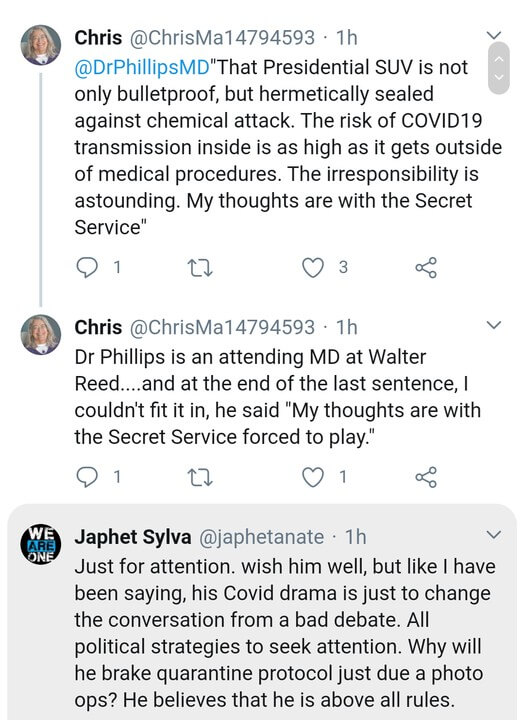Reply to the Dr Phillips Walter Reed tweet
Viewport: 521px width, 720px height.
[87, 477]
